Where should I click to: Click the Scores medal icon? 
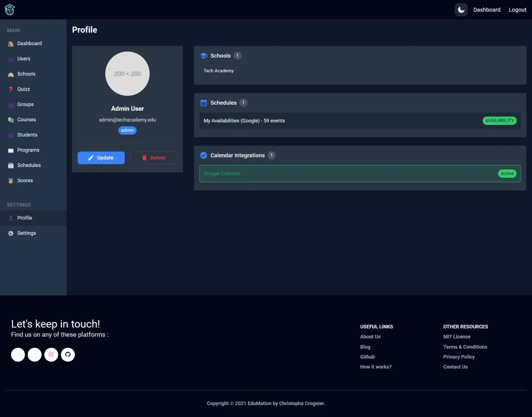tap(11, 181)
